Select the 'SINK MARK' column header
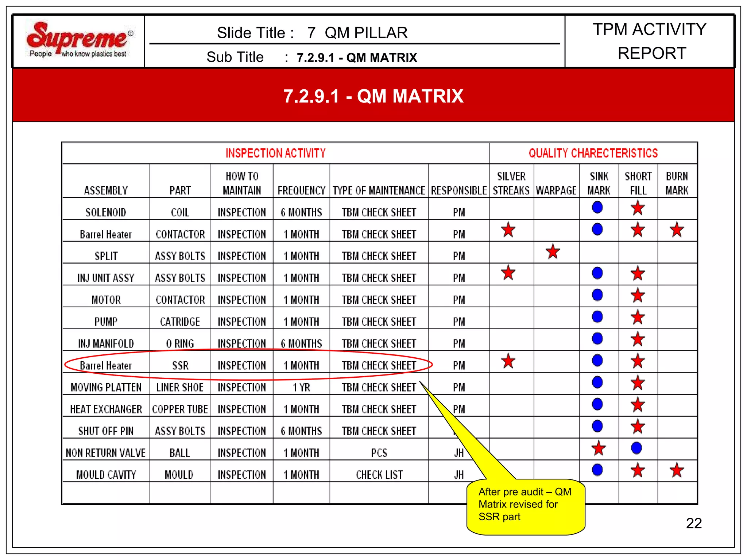Viewport: 747px width, 560px height. 599,183
